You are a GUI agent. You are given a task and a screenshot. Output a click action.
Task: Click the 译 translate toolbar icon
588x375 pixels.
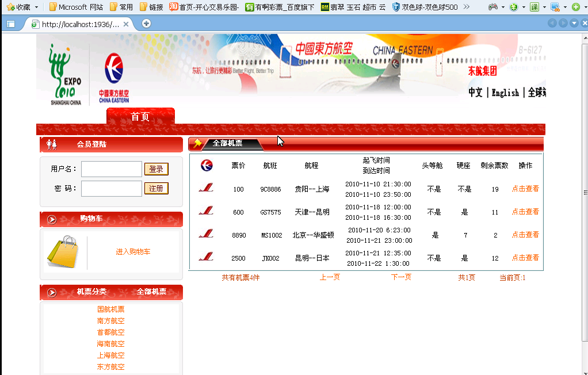534,7
